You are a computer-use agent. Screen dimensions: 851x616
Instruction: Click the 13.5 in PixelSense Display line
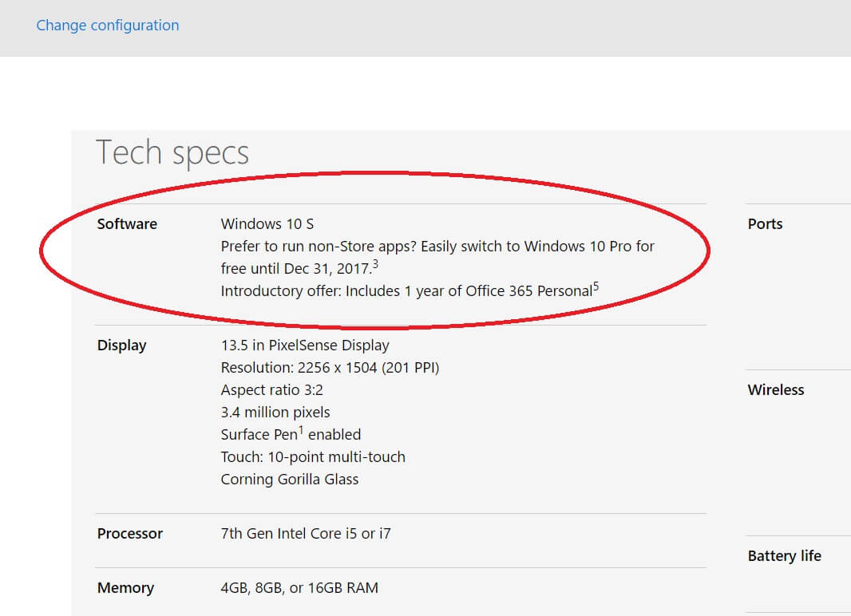point(305,346)
